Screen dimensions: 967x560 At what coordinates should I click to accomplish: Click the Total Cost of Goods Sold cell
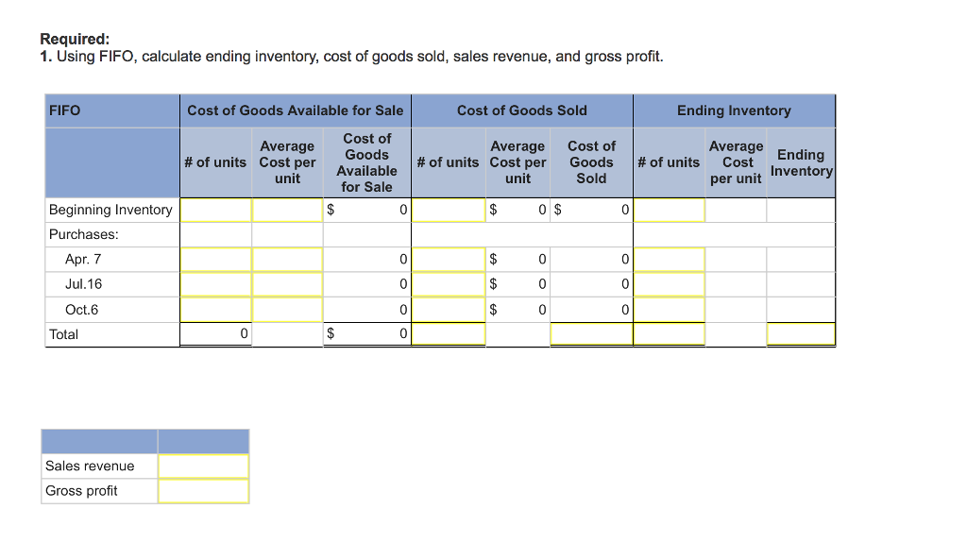click(x=591, y=333)
